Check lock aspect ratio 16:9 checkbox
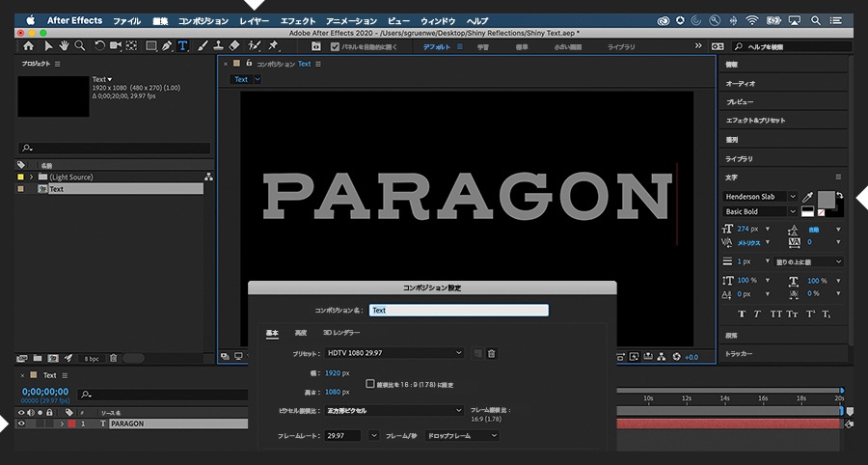 (370, 384)
